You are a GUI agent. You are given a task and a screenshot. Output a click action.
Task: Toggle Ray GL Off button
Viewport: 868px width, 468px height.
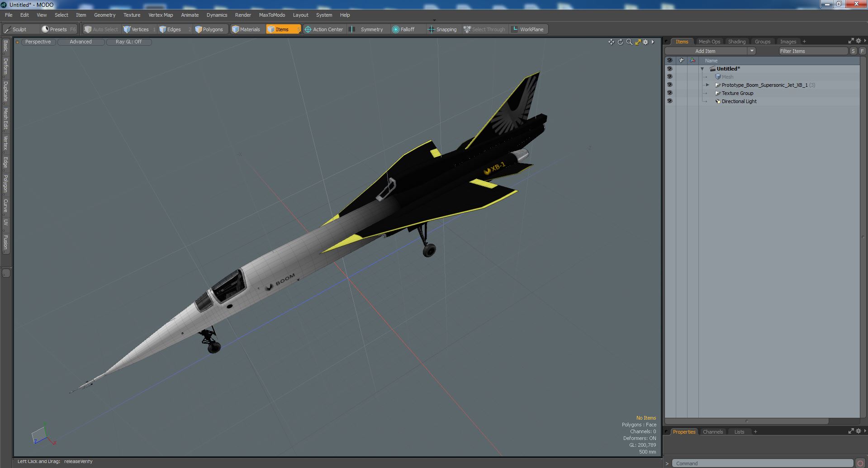pyautogui.click(x=128, y=42)
